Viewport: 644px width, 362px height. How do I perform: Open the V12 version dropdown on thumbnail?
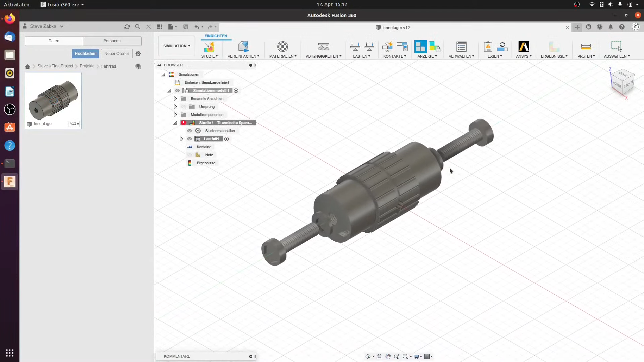[x=74, y=124]
